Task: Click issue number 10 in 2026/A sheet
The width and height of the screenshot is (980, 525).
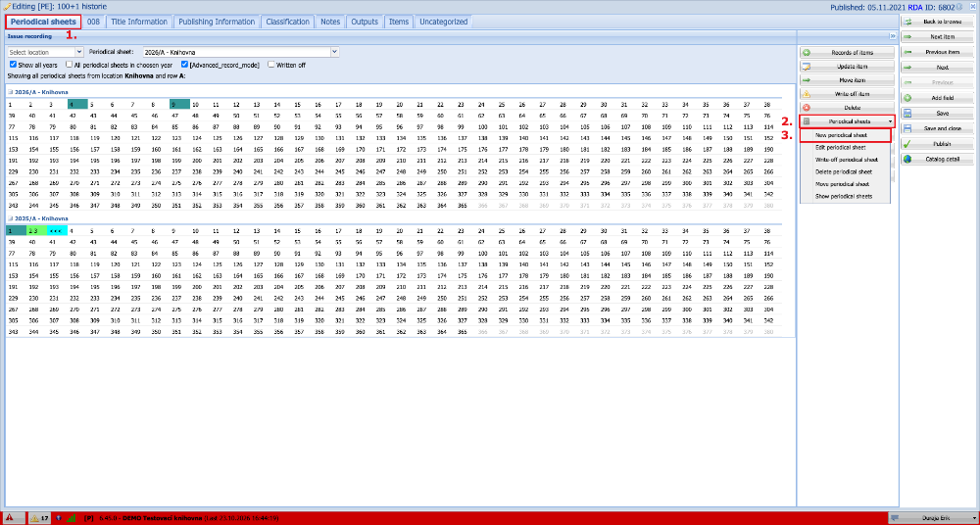Action: 196,105
